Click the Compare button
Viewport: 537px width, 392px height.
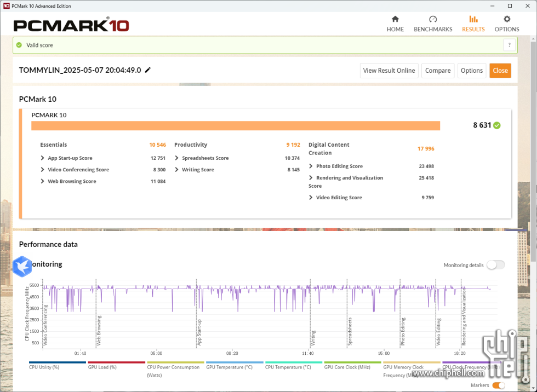438,71
